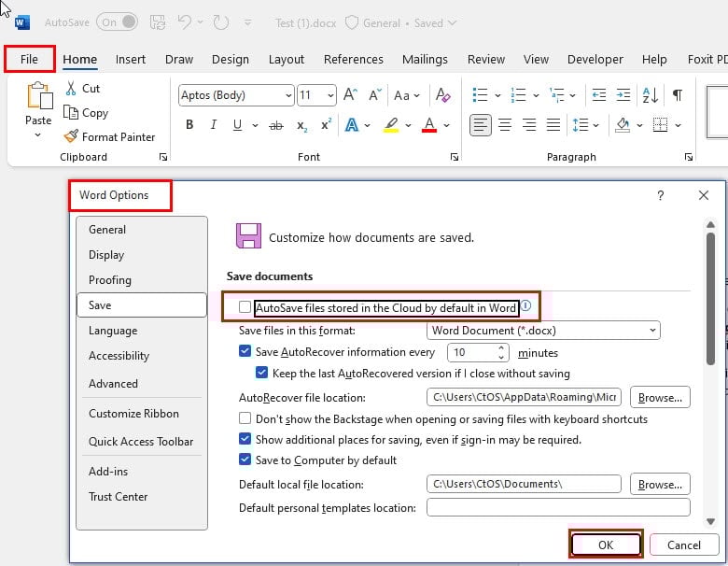Select Trust Center category

tap(142, 496)
